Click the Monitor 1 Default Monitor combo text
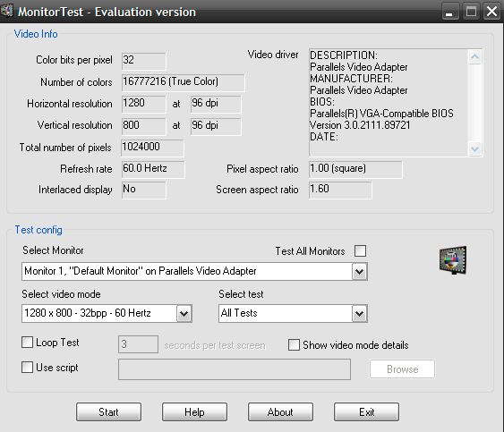The height and width of the screenshot is (432, 504). pos(141,271)
